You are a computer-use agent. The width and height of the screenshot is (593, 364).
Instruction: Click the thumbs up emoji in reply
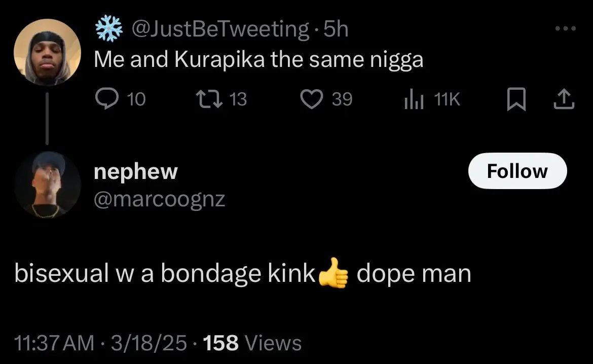point(333,275)
